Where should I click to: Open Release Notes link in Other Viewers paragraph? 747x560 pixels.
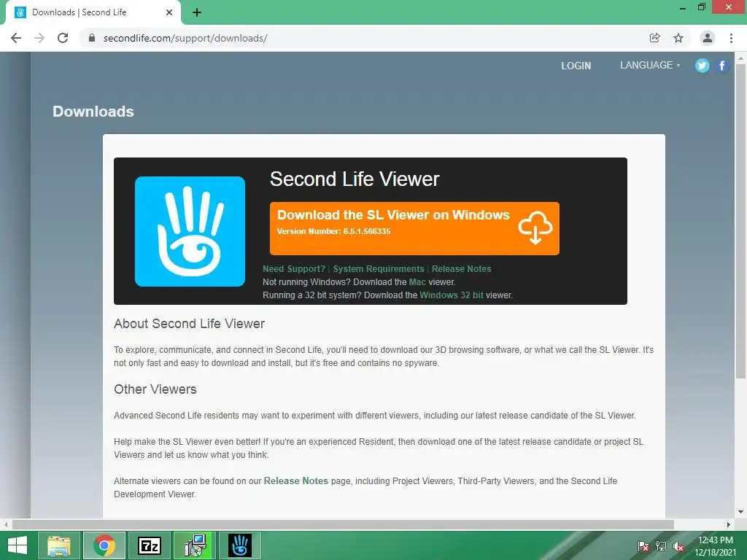coord(296,481)
